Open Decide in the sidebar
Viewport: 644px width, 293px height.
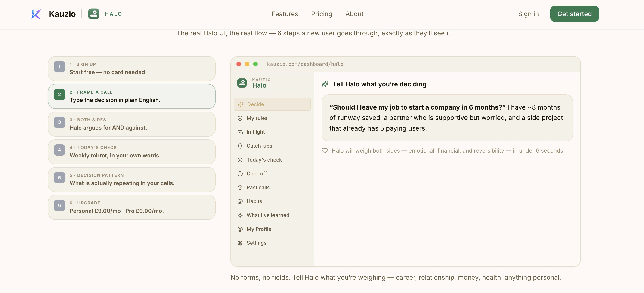[x=272, y=104]
